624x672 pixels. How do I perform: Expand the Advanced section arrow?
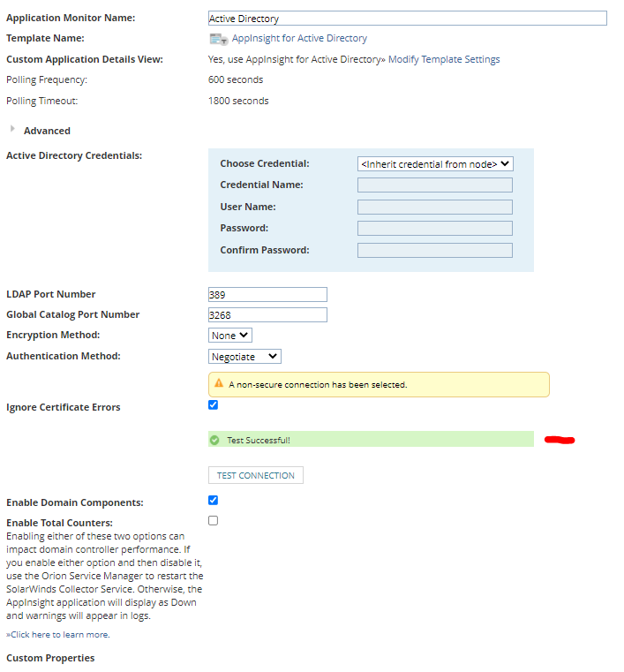click(12, 129)
